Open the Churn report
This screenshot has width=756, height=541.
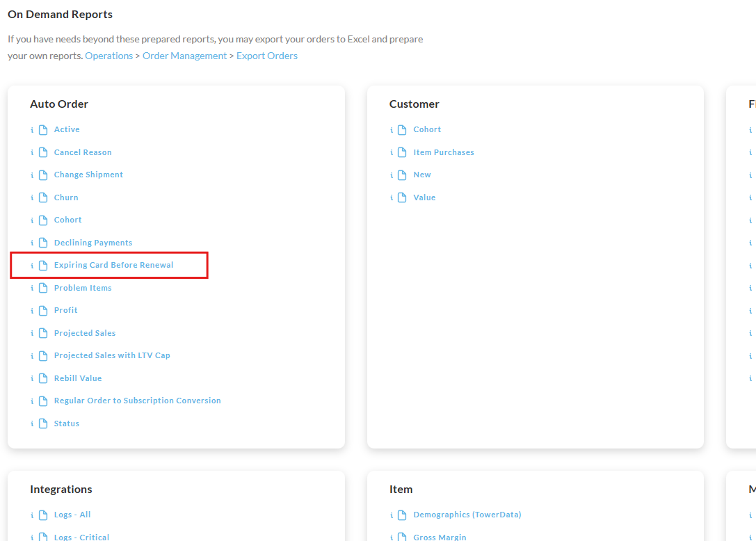(x=66, y=197)
